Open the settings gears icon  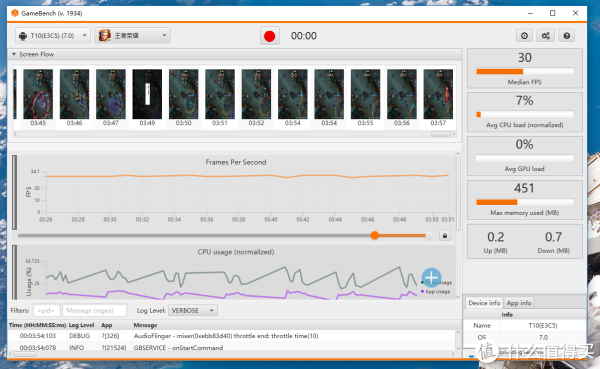tap(545, 36)
